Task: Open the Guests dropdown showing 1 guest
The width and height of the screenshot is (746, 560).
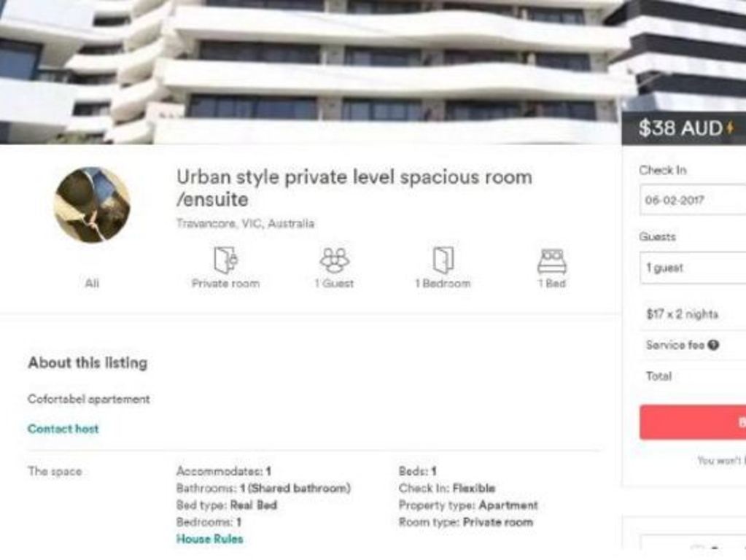Action: (693, 268)
